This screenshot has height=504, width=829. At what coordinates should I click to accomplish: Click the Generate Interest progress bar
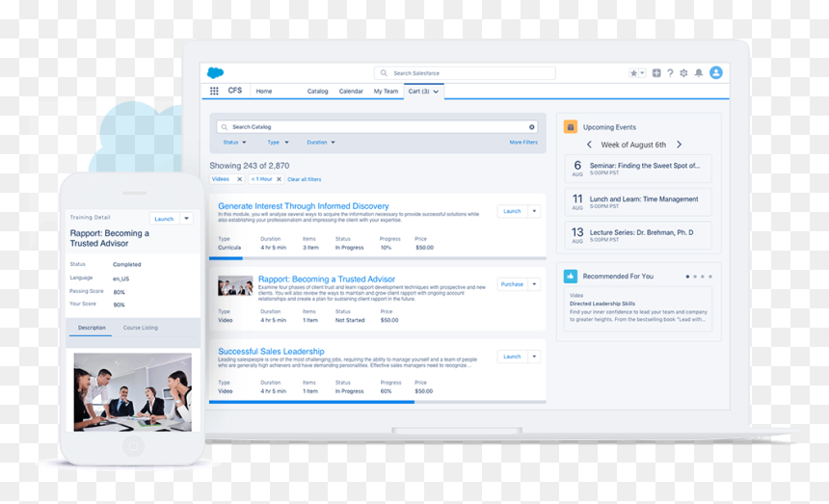coord(378,258)
